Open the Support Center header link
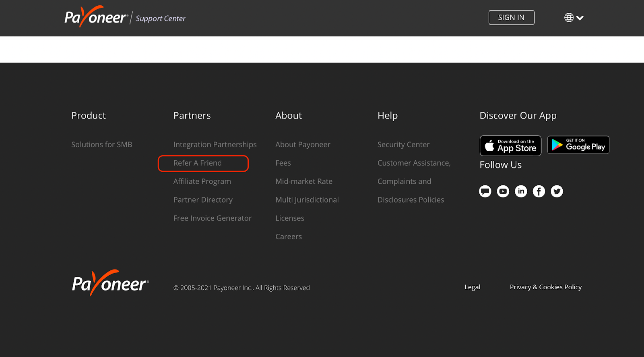644x357 pixels. (x=161, y=19)
